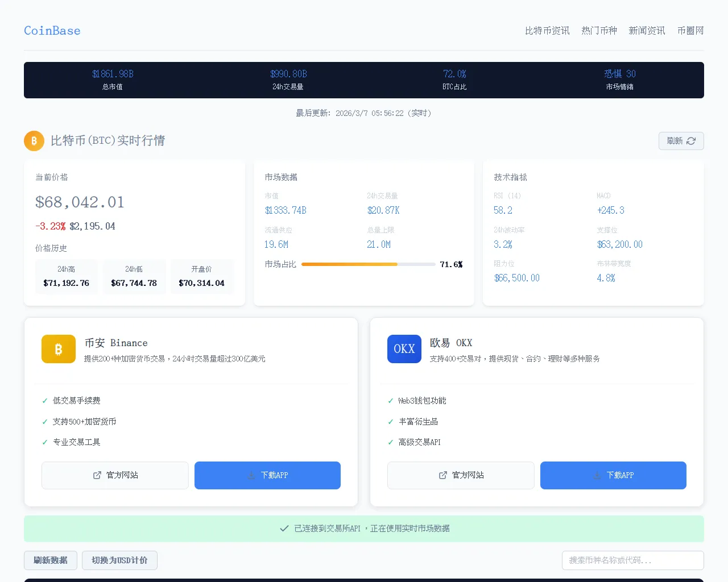Click the external link icon in OKX card
The height and width of the screenshot is (582, 728).
point(443,475)
